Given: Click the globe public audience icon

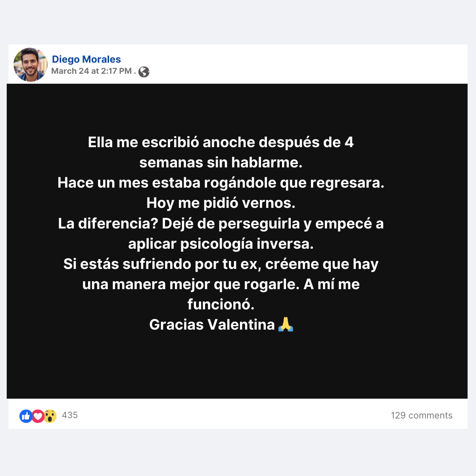Looking at the screenshot, I should (144, 72).
